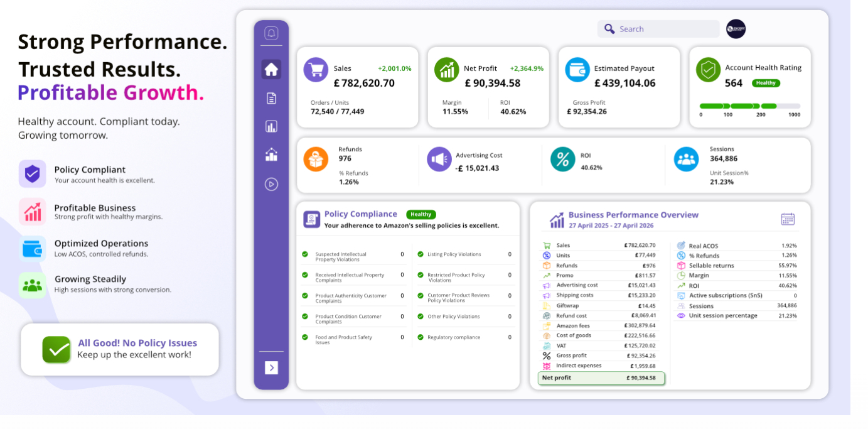The width and height of the screenshot is (868, 429).
Task: Click check for Other Policy Violations
Action: (x=421, y=317)
